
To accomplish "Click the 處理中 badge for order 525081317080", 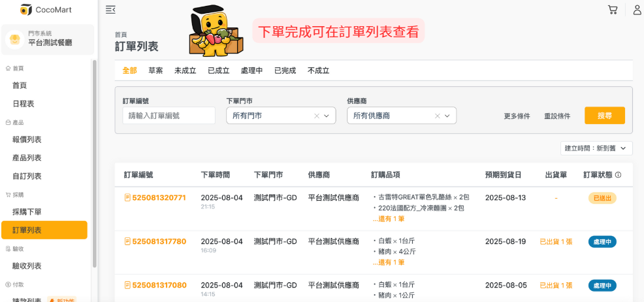I will pyautogui.click(x=602, y=285).
